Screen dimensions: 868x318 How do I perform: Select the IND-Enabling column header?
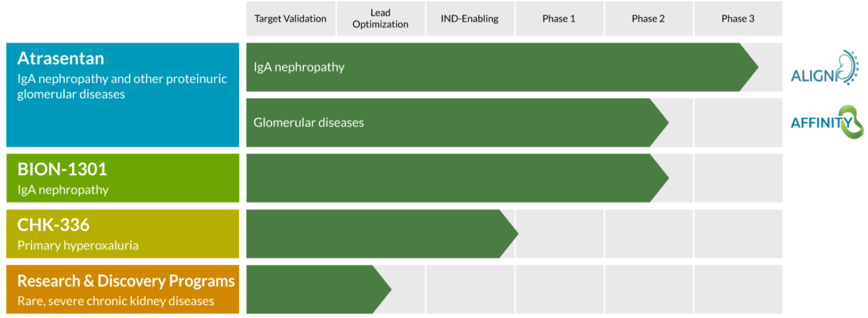pyautogui.click(x=470, y=18)
